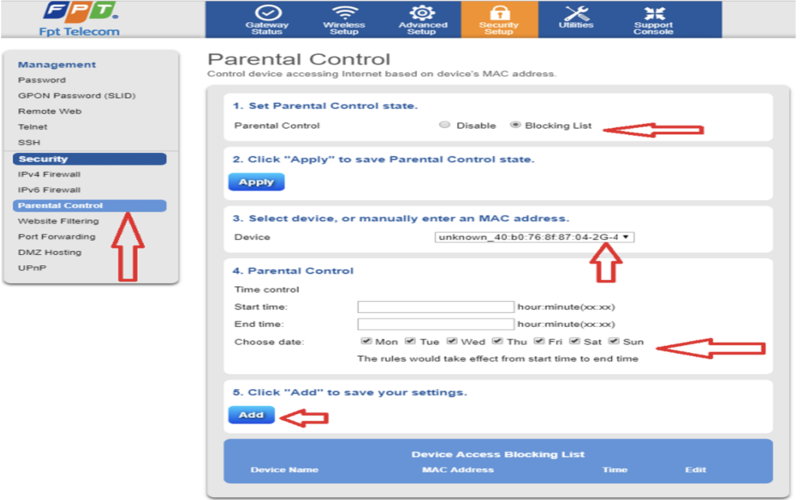Open Website Filtering in sidebar
This screenshot has height=500, width=800.
[x=58, y=221]
